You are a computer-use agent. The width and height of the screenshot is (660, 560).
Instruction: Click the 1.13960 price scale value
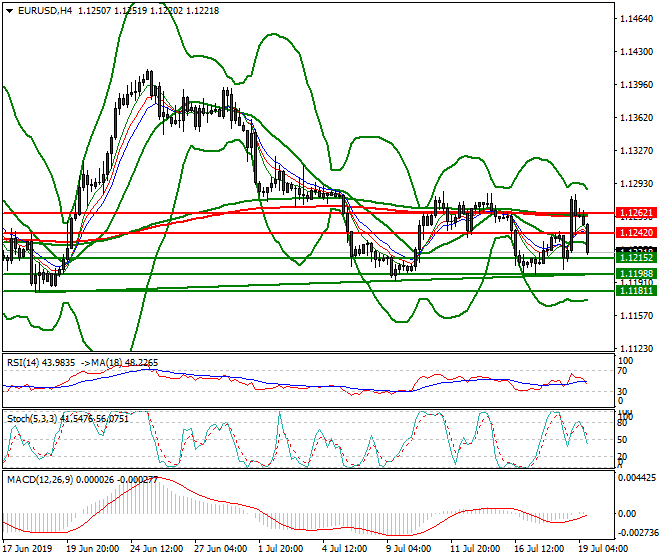click(636, 85)
